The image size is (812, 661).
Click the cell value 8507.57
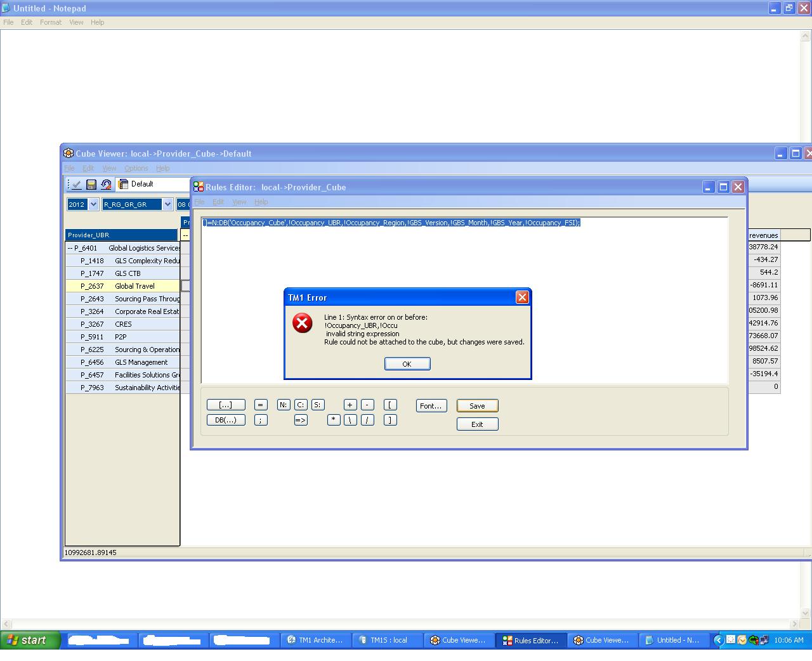click(x=764, y=361)
